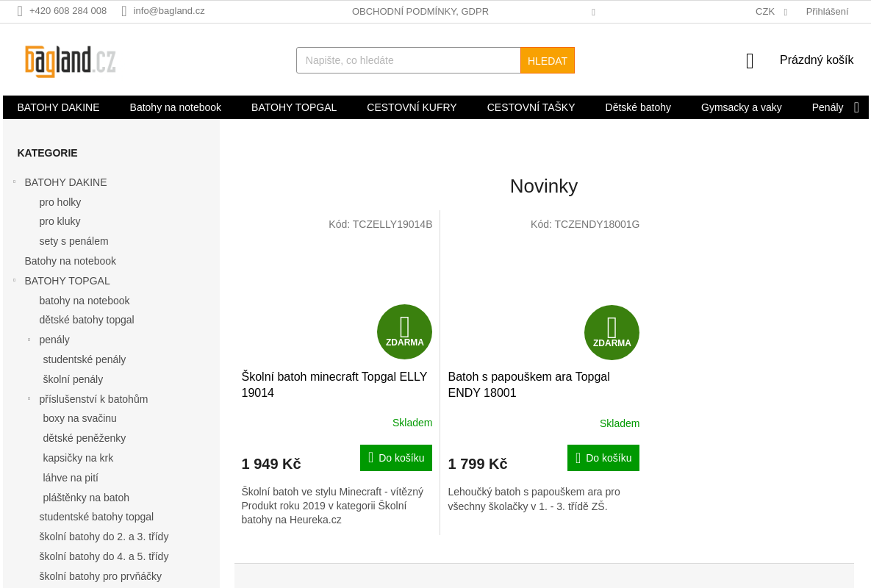The height and width of the screenshot is (588, 882).
Task: Select 'batohy na notebook' under Topgal
Action: click(x=85, y=301)
